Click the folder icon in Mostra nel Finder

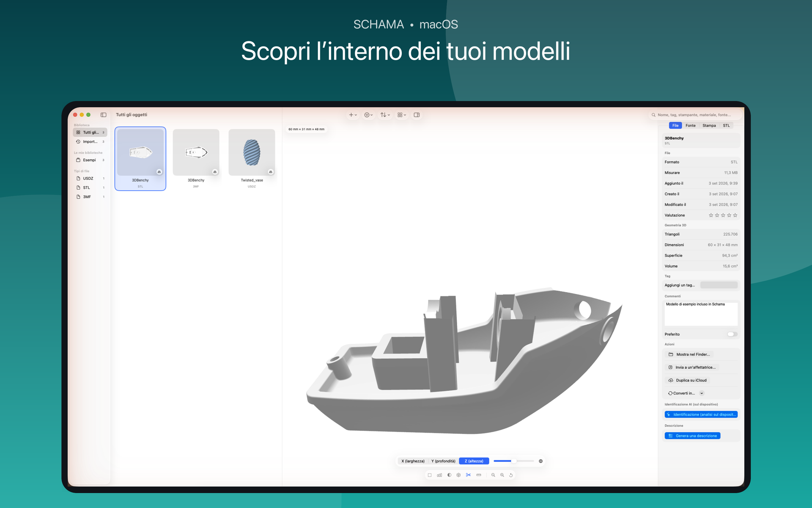coord(671,354)
